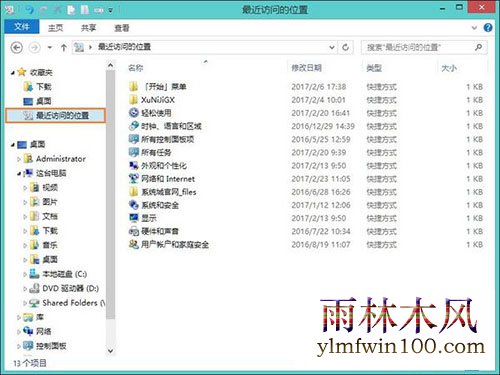Select the 视频 folder in tree

[50, 188]
